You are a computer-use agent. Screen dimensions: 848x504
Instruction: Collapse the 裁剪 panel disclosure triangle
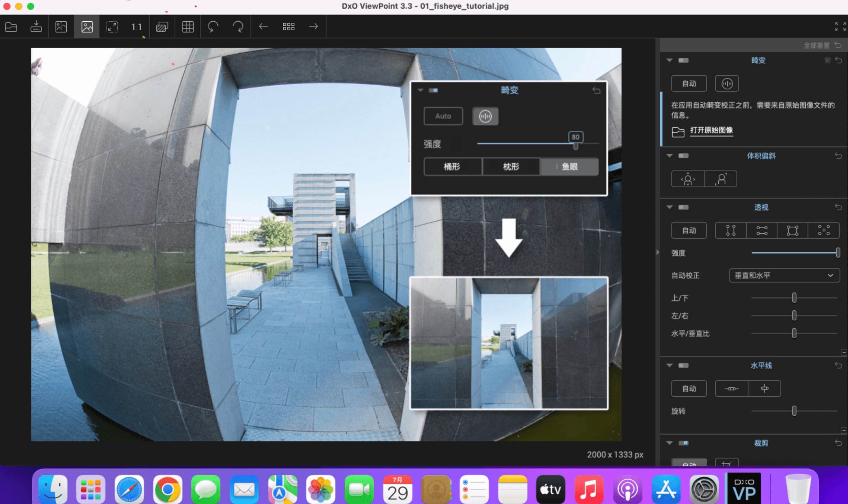(x=669, y=443)
